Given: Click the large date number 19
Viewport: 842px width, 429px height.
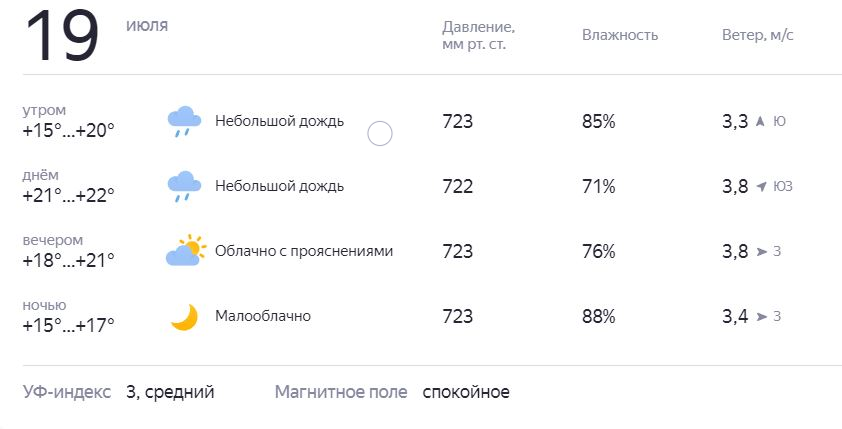Looking at the screenshot, I should (62, 37).
